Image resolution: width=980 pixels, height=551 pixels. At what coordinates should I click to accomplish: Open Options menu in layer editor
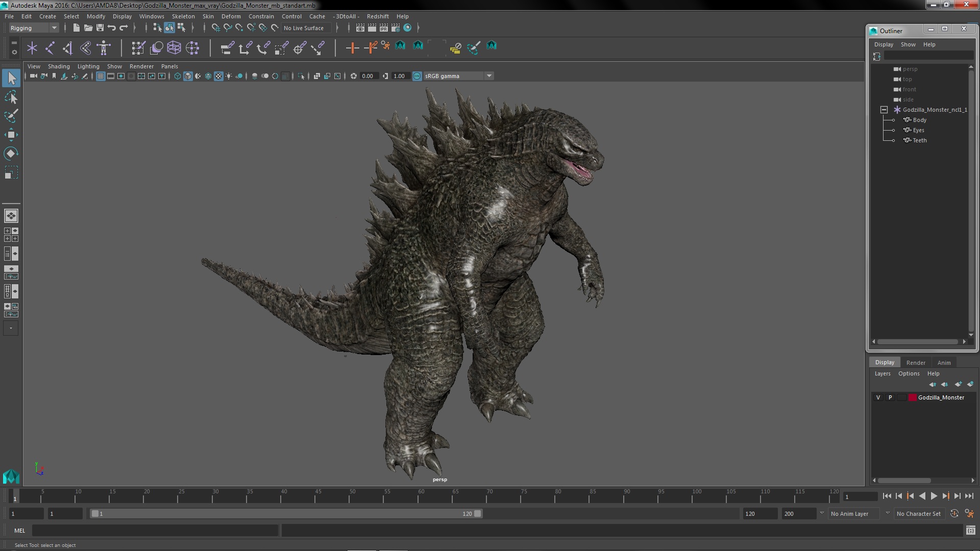coord(909,373)
